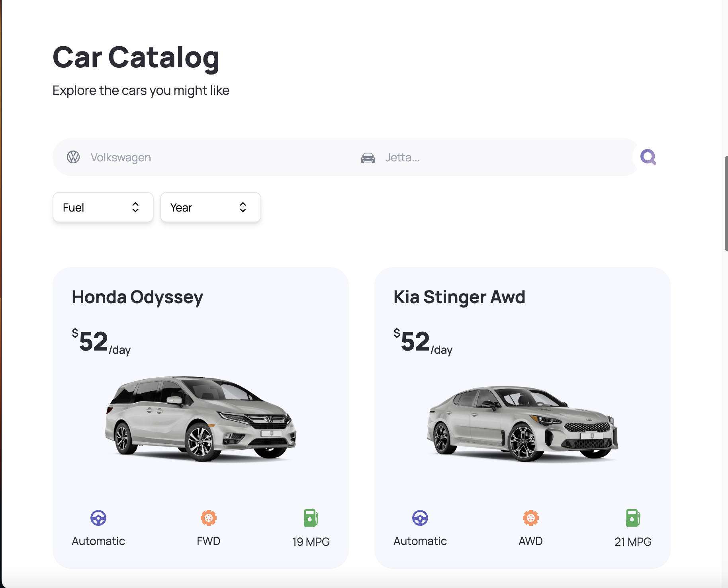This screenshot has height=588, width=728.
Task: Open the Year dropdown filter
Action: [211, 207]
